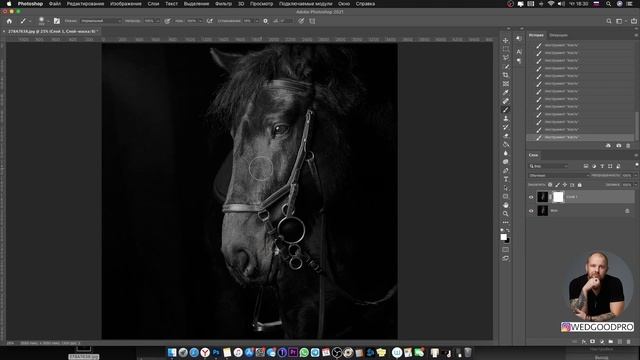The height and width of the screenshot is (360, 640).
Task: Toggle pressure for opacity icon
Action: pyautogui.click(x=167, y=21)
